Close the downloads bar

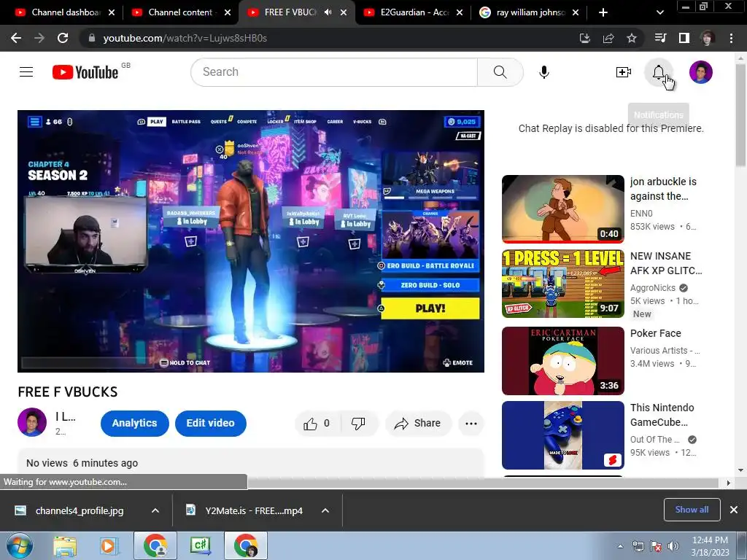(x=734, y=510)
